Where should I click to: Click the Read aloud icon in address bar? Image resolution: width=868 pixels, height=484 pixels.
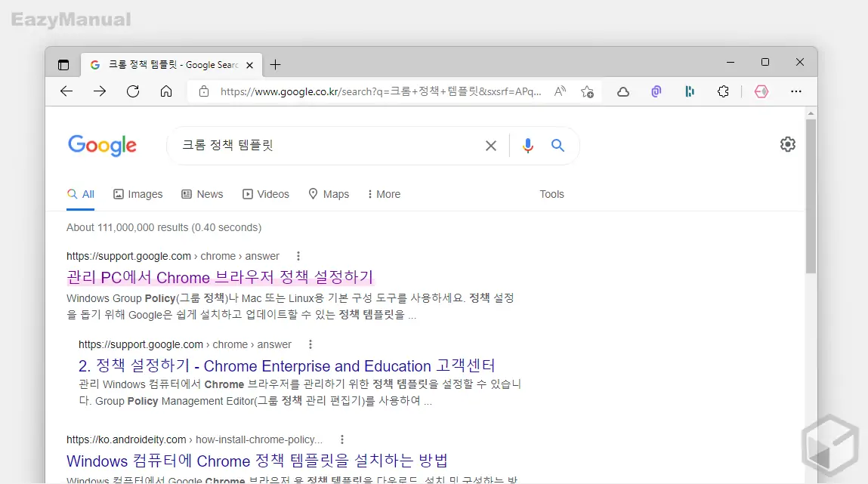click(560, 91)
